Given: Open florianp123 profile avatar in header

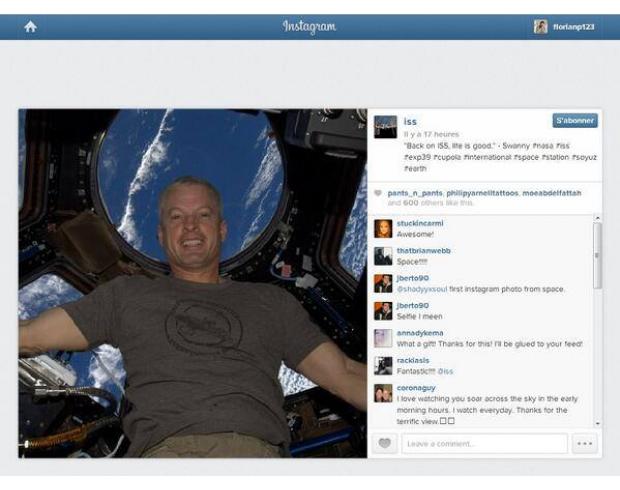Looking at the screenshot, I should click(541, 26).
